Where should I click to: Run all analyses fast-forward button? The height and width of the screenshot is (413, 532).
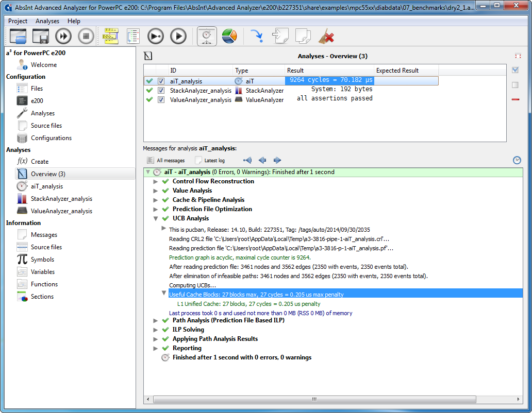[63, 36]
